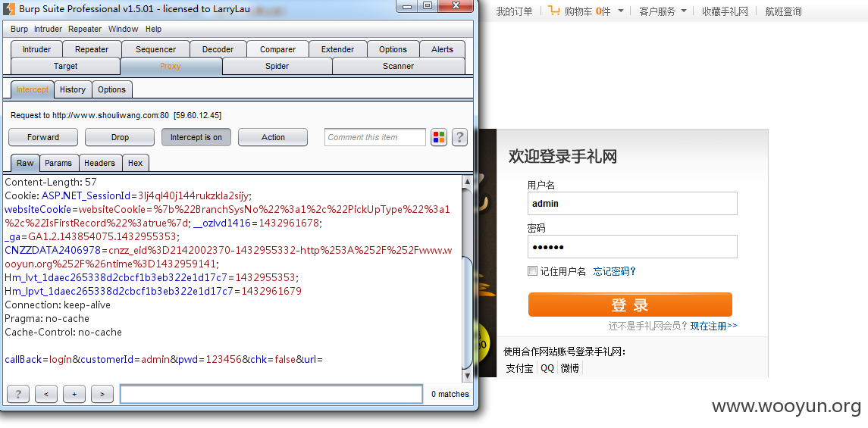Viewport: 868px width, 428px height.
Task: Open the Proxy History sub-tab
Action: click(x=73, y=89)
